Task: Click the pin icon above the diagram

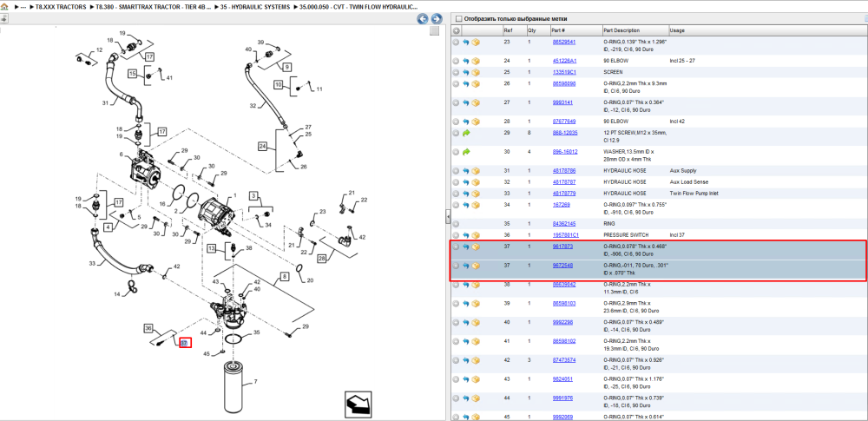Action: (x=3, y=19)
